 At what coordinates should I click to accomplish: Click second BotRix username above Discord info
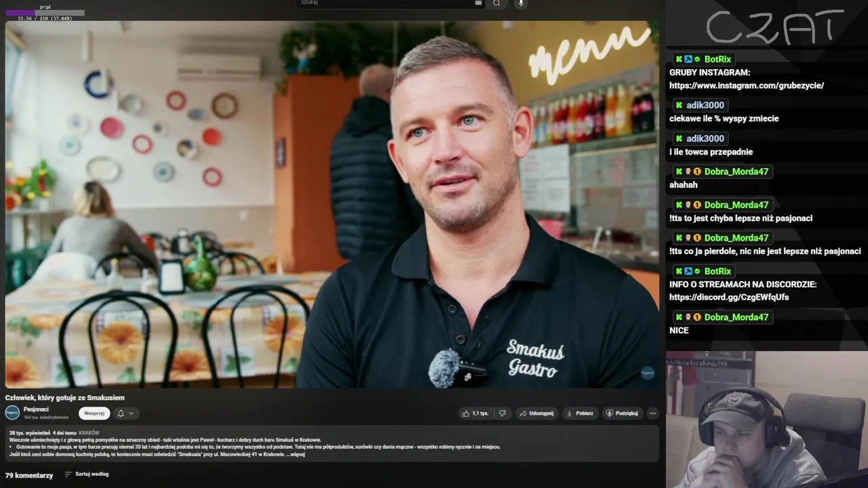coord(717,271)
